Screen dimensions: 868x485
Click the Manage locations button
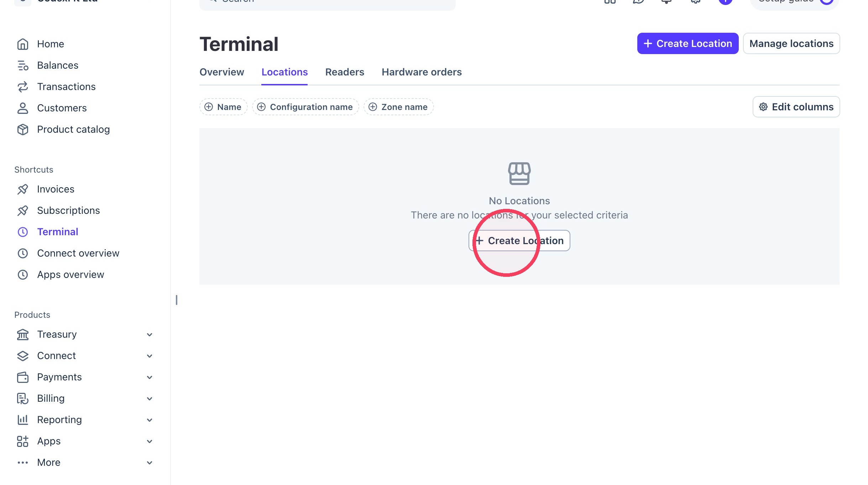point(791,43)
